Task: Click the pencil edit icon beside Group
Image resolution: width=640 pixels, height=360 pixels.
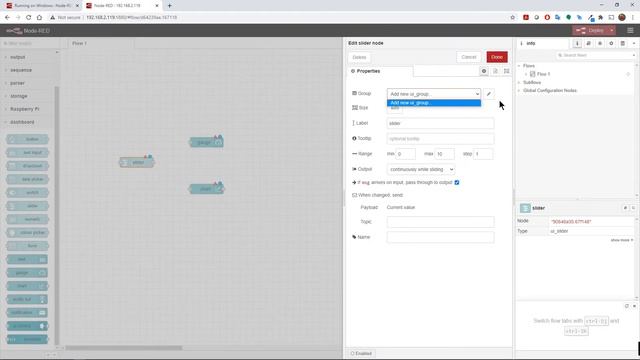Action: (x=489, y=94)
